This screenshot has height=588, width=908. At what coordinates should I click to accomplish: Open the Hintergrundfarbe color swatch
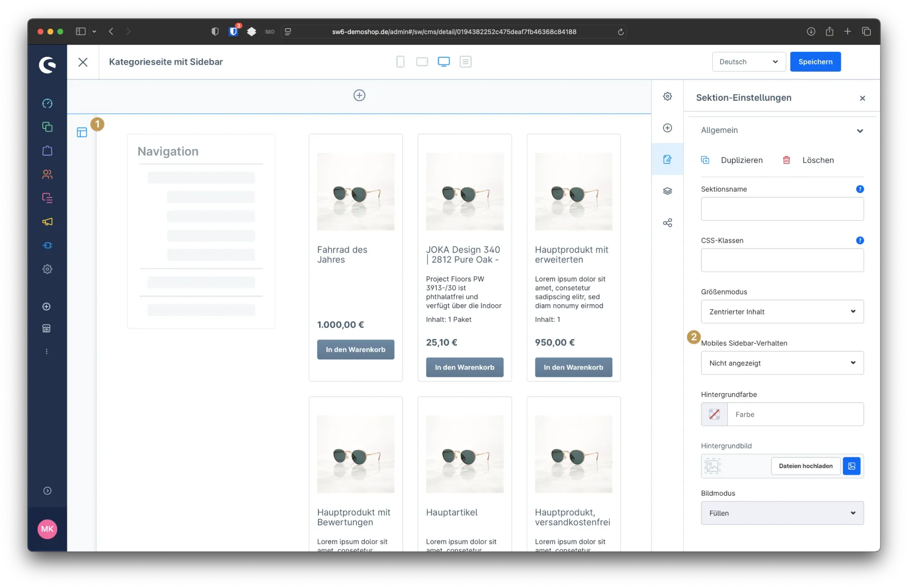[714, 414]
